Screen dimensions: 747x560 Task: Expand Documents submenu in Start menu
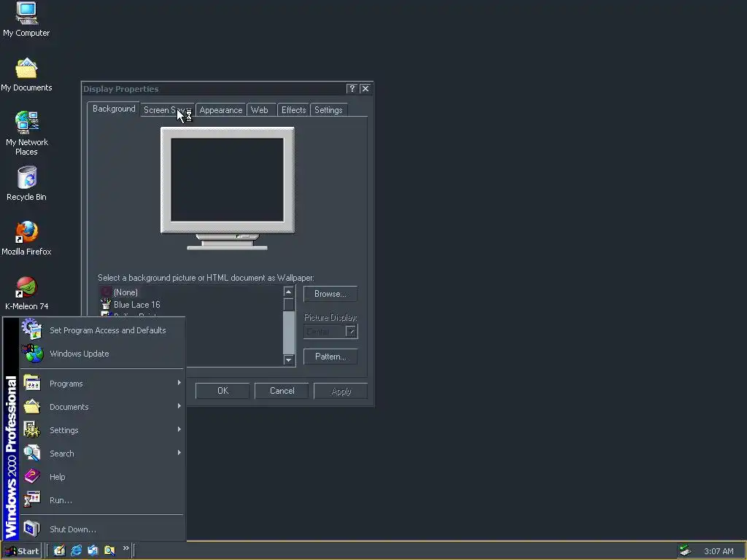pyautogui.click(x=101, y=407)
